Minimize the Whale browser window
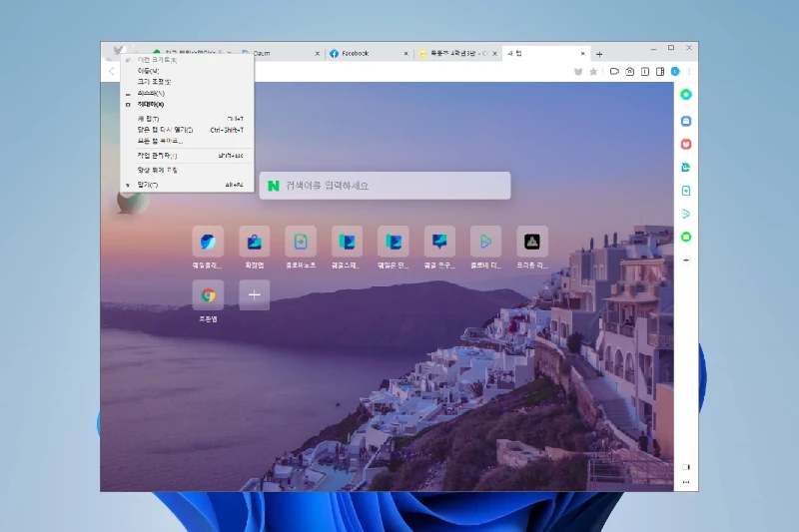The image size is (799, 532). pos(653,48)
